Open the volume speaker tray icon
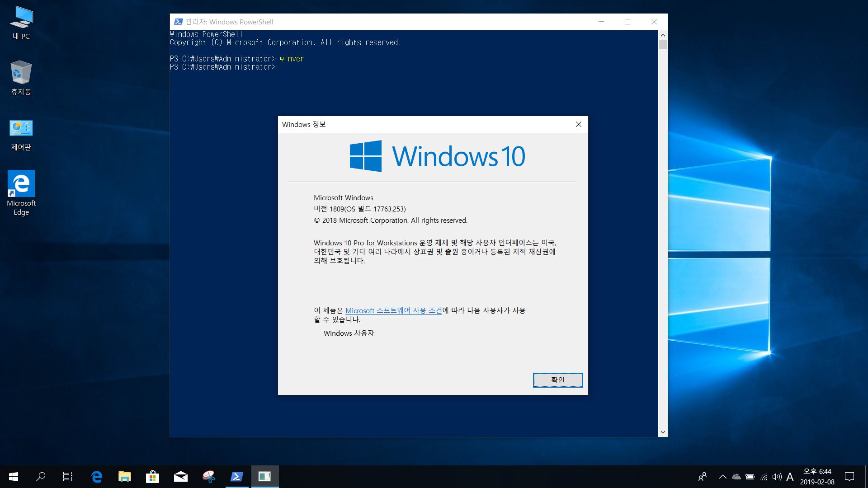Screen dimensions: 868x488 point(777,477)
